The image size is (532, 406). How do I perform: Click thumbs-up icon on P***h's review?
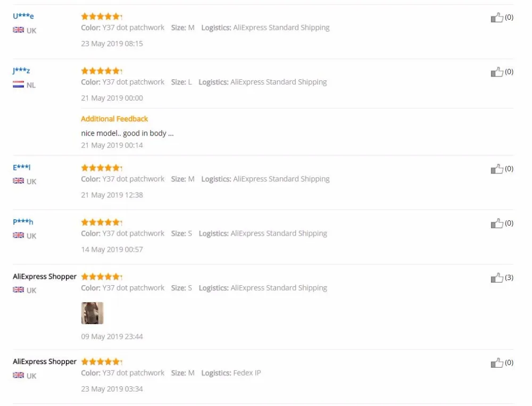coord(497,223)
